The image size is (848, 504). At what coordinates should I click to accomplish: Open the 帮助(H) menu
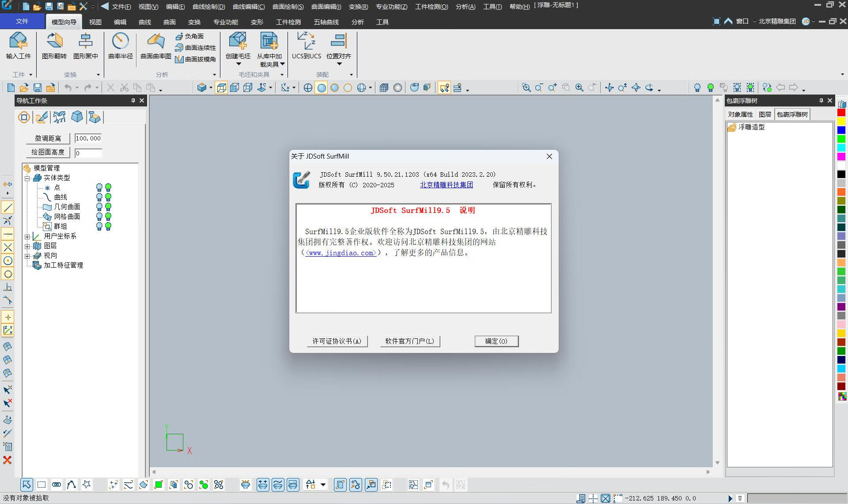pyautogui.click(x=519, y=7)
